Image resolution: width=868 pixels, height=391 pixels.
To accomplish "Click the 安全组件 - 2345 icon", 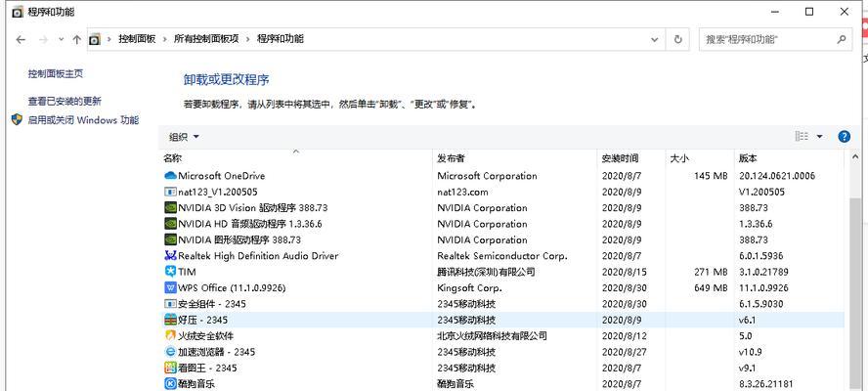I will tap(170, 304).
